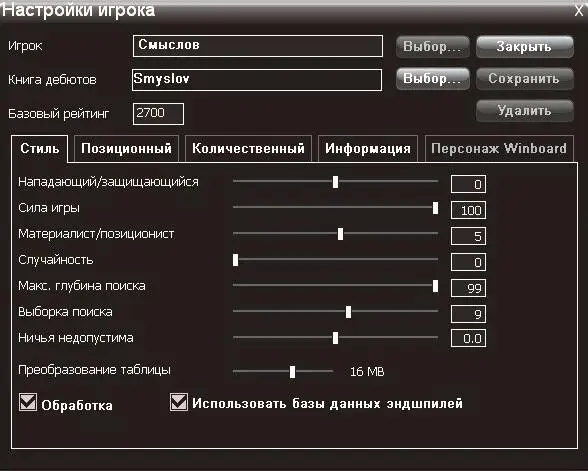The width and height of the screenshot is (588, 471).
Task: Click the Книга дебютов field with Smyslov
Action: 257,80
